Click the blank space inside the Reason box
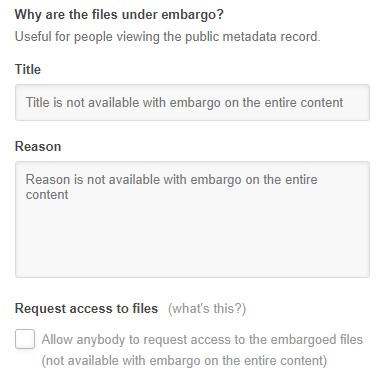383x379 pixels. click(192, 240)
